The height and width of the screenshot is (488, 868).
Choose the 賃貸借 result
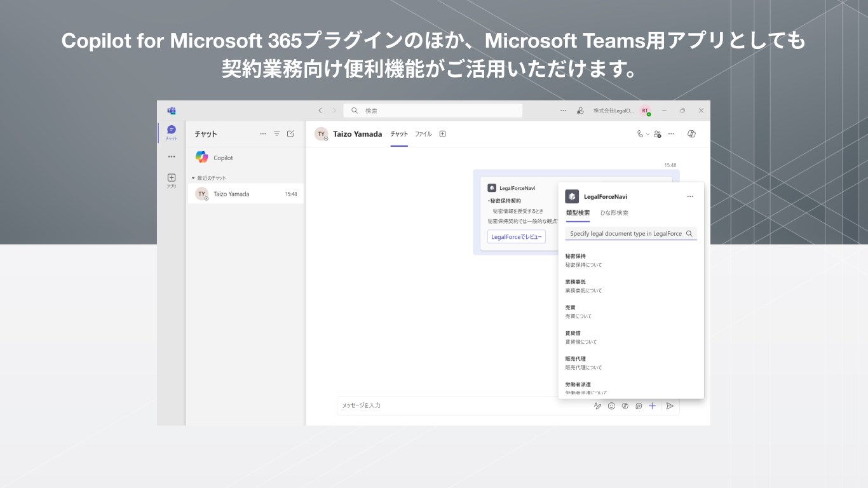tap(631, 337)
